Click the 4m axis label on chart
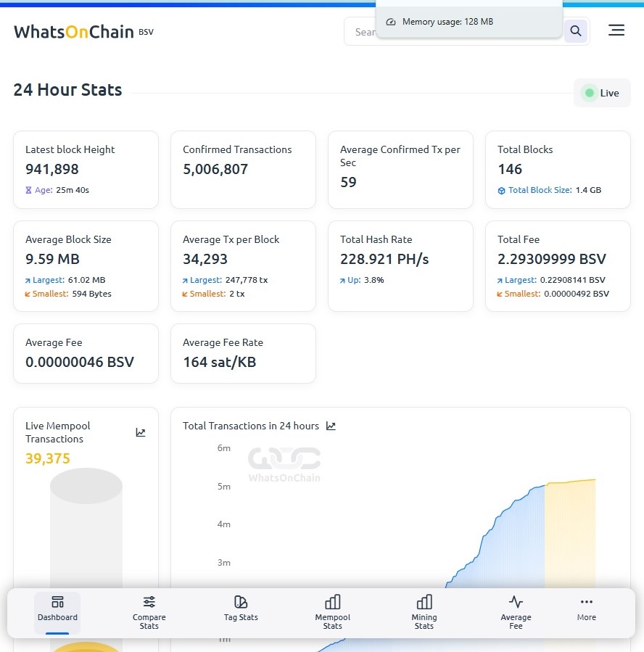The height and width of the screenshot is (652, 644). pos(223,524)
